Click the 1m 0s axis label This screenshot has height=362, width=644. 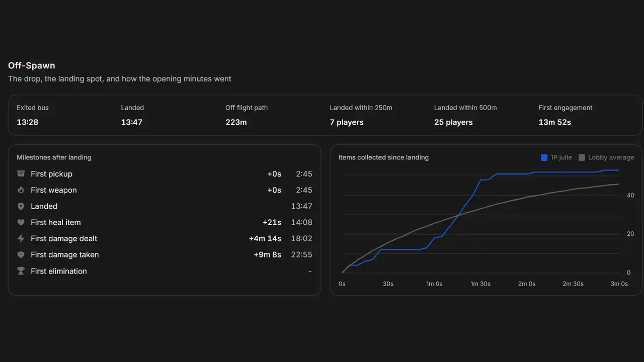[x=434, y=284]
